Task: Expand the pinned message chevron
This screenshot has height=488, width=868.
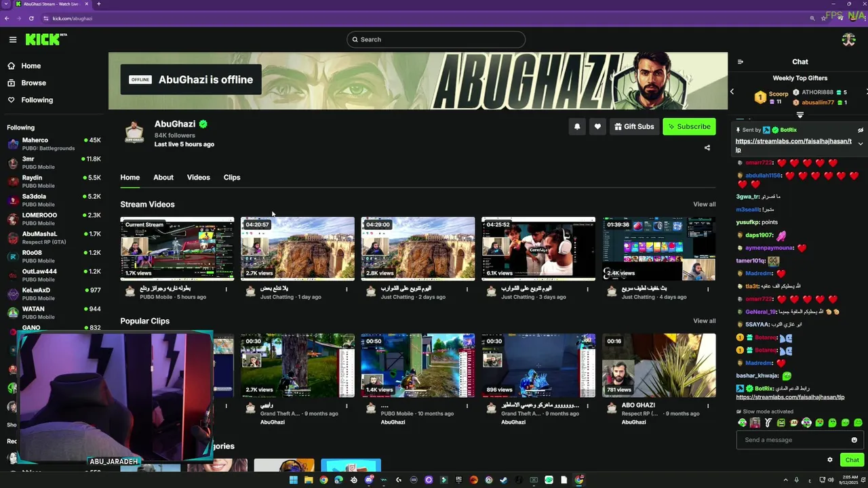Action: coord(861,144)
